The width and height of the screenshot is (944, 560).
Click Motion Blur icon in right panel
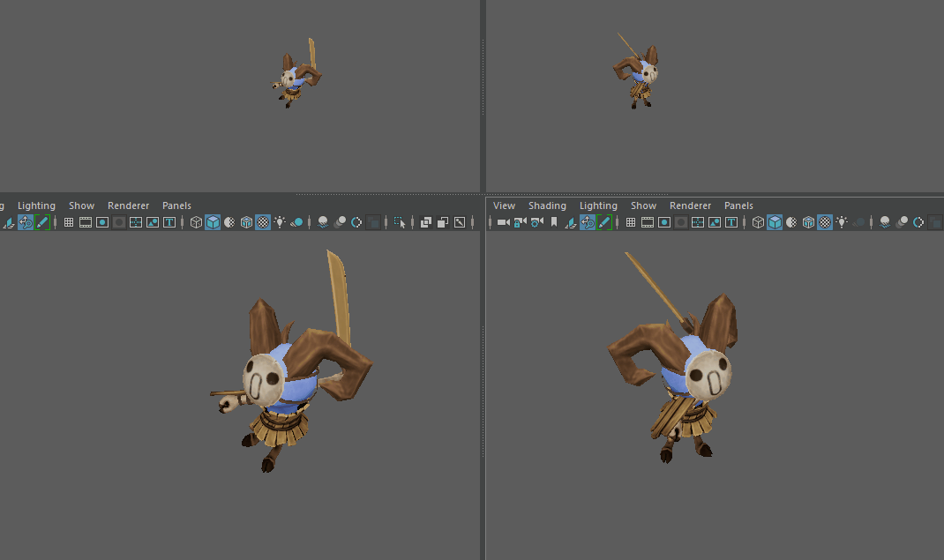(902, 222)
